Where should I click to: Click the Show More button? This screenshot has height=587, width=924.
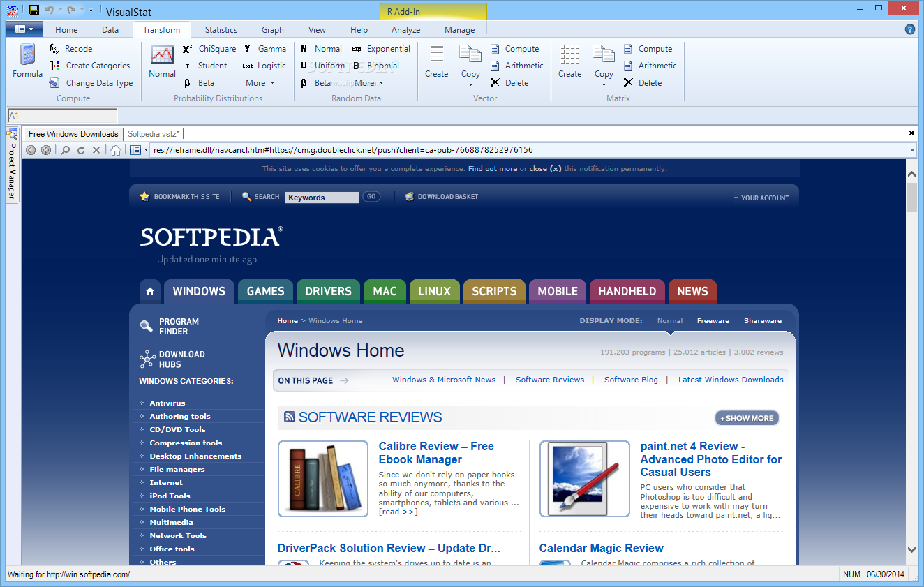point(747,418)
